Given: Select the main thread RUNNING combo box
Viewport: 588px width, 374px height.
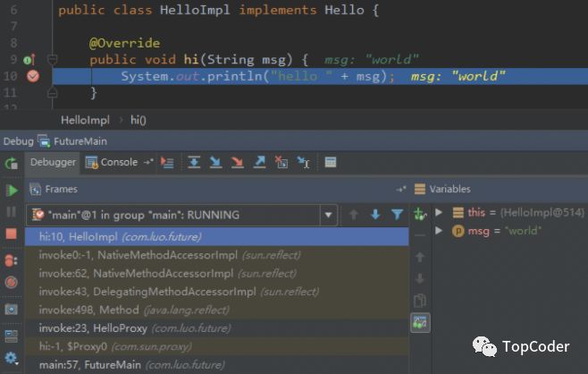Looking at the screenshot, I should click(x=182, y=215).
